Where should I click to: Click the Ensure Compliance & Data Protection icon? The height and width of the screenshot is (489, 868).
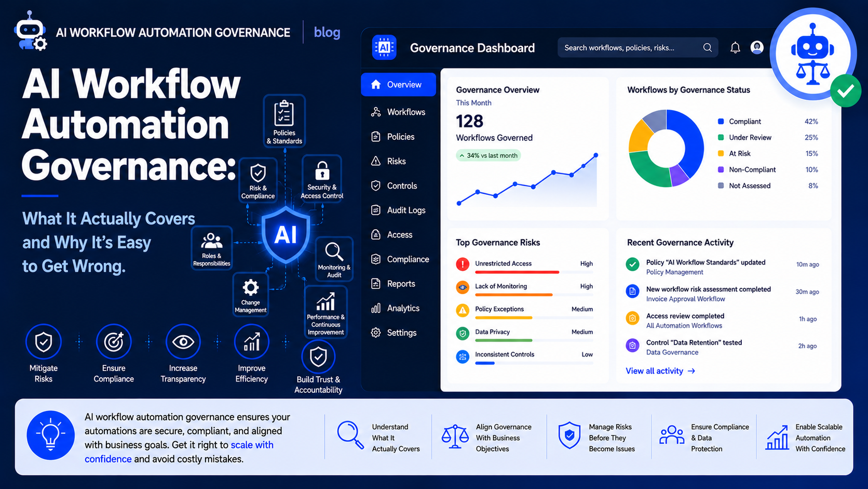(672, 435)
